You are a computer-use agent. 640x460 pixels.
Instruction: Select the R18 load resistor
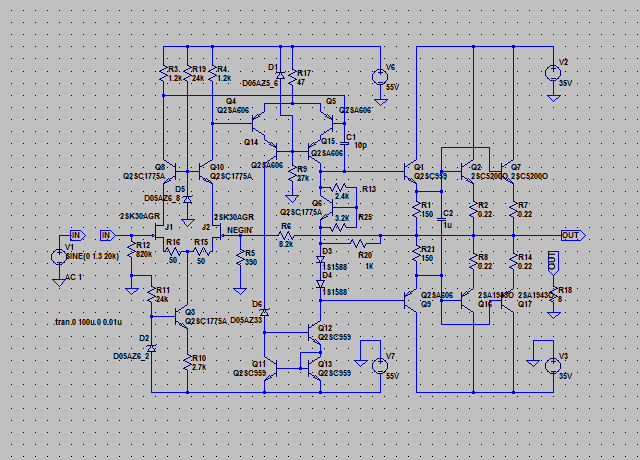tap(551, 297)
